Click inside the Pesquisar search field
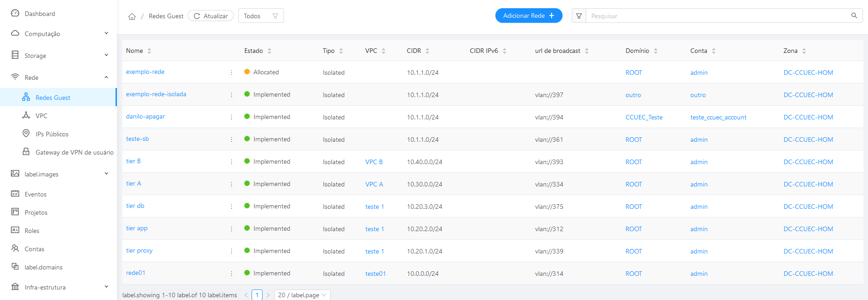Viewport: 868px width, 300px height. tap(717, 16)
